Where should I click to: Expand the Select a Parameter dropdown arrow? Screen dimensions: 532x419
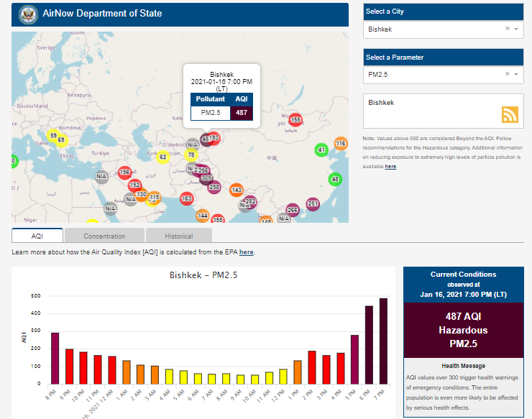pyautogui.click(x=517, y=74)
